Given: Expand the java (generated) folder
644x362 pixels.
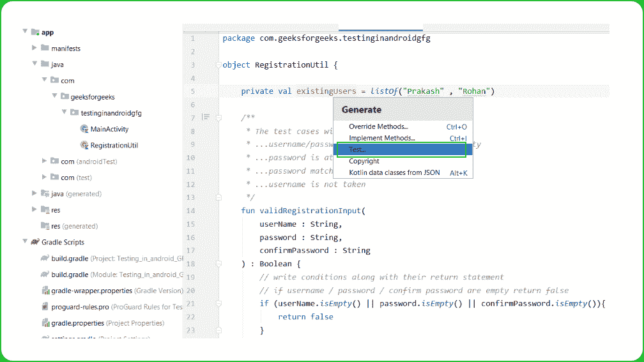Looking at the screenshot, I should point(35,193).
